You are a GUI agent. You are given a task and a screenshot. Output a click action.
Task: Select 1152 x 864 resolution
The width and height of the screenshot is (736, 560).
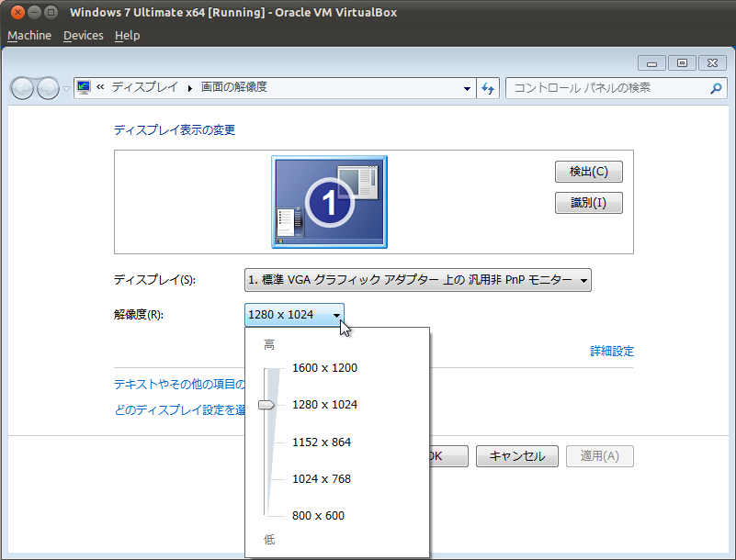pyautogui.click(x=322, y=442)
